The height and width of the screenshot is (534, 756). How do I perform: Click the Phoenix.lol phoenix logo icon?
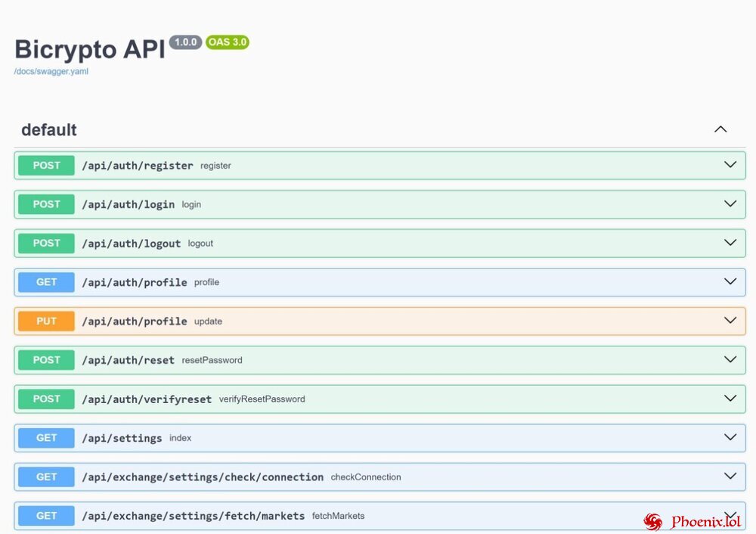652,521
